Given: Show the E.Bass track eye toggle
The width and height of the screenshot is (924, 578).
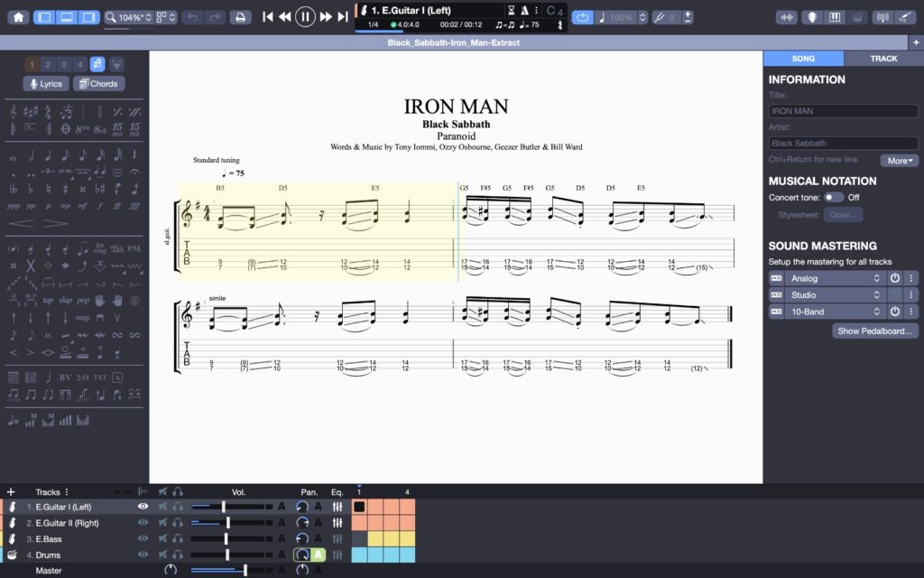Looking at the screenshot, I should point(143,538).
